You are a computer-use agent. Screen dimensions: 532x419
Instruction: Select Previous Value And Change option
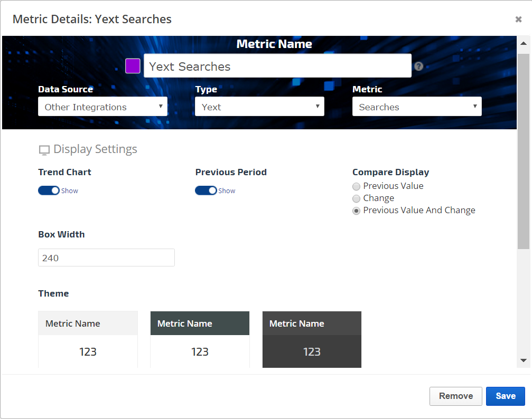click(x=357, y=211)
